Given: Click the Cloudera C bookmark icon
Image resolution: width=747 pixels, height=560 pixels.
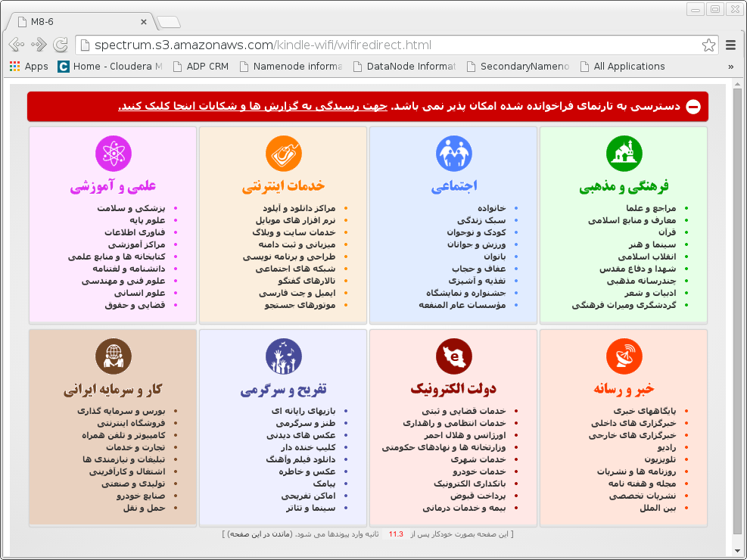Looking at the screenshot, I should 63,66.
